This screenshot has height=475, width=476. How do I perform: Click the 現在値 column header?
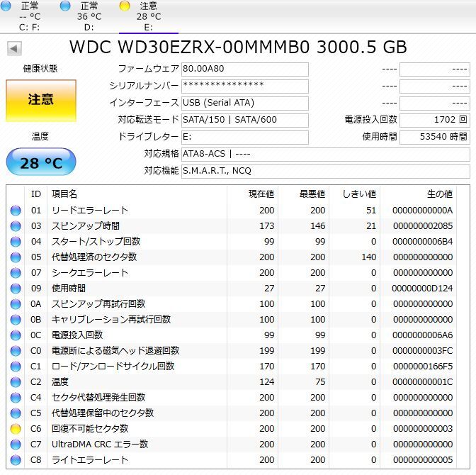coord(252,194)
